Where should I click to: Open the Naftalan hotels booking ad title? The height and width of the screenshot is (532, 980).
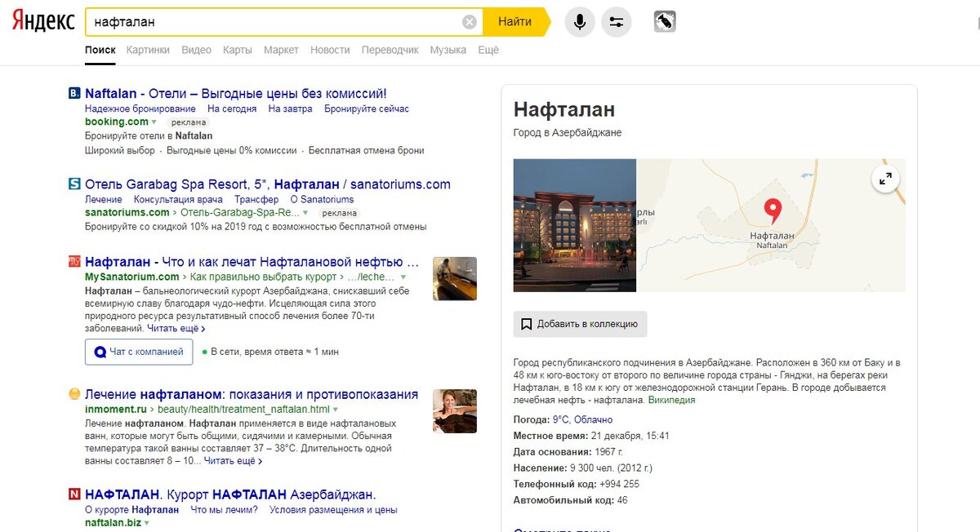236,94
